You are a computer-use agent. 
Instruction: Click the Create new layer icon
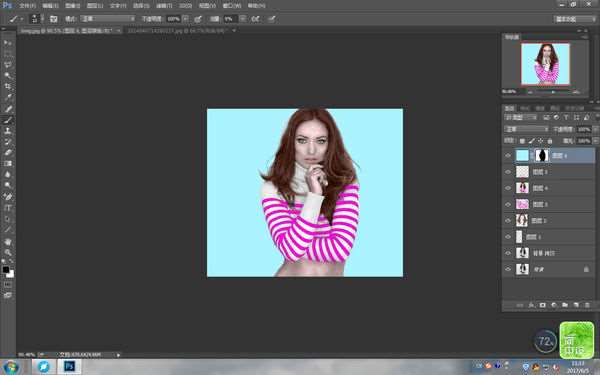[576, 305]
